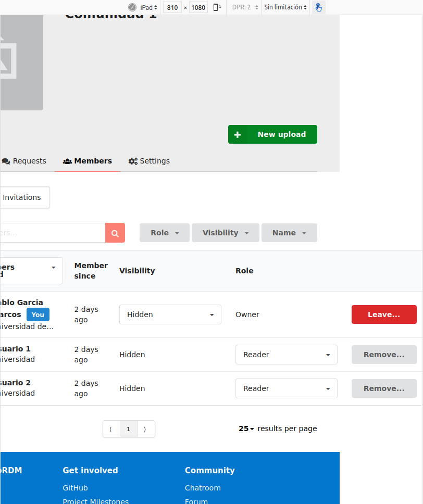
Task: Open the owner's Hidden visibility dropdown
Action: click(x=170, y=314)
